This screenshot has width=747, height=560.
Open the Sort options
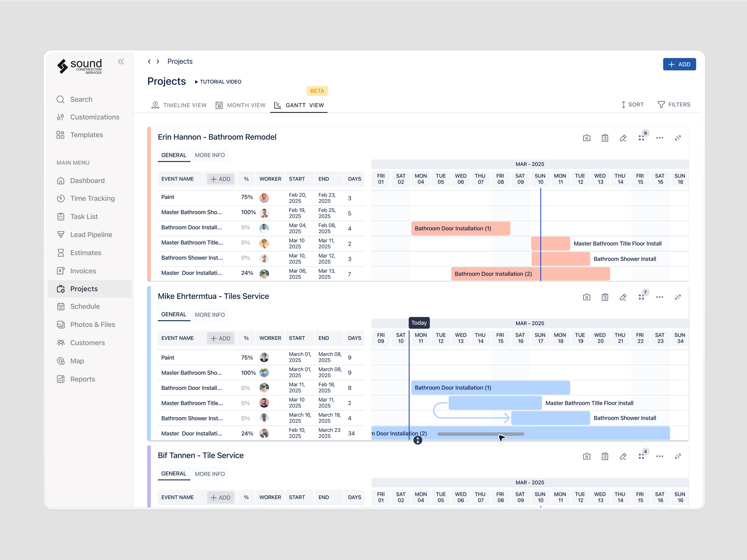tap(632, 104)
